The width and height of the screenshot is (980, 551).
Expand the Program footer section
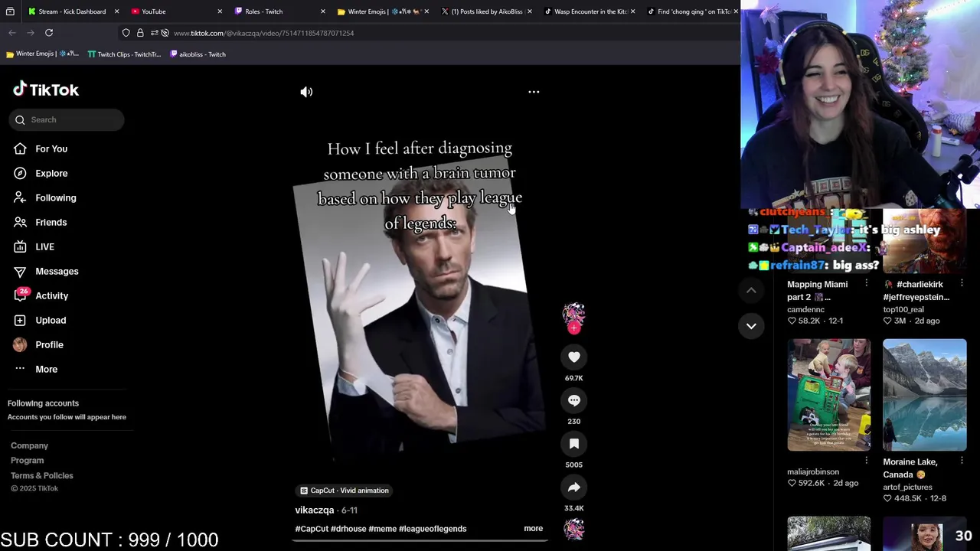[27, 460]
